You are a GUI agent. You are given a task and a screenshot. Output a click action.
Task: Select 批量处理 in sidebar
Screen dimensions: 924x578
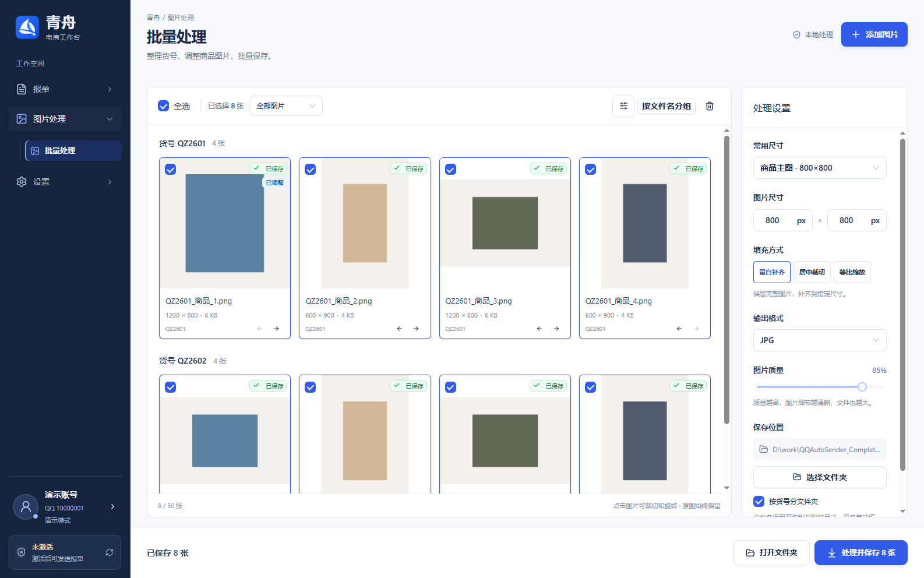pyautogui.click(x=73, y=150)
